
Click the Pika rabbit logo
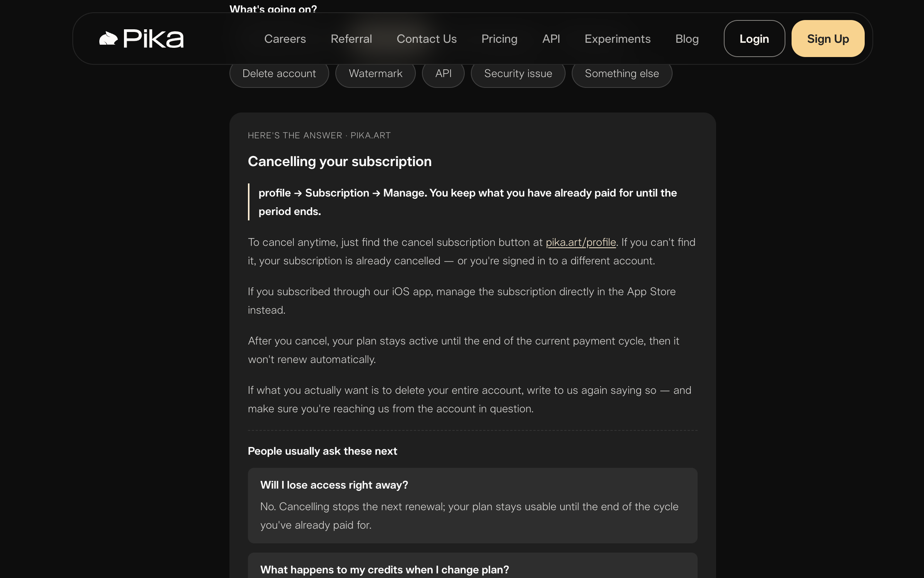[x=141, y=39]
